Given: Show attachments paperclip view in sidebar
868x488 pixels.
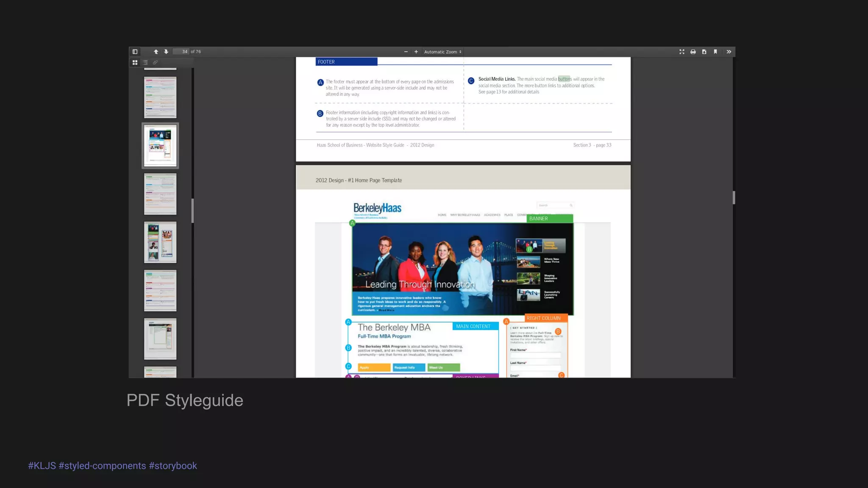Looking at the screenshot, I should coord(156,62).
